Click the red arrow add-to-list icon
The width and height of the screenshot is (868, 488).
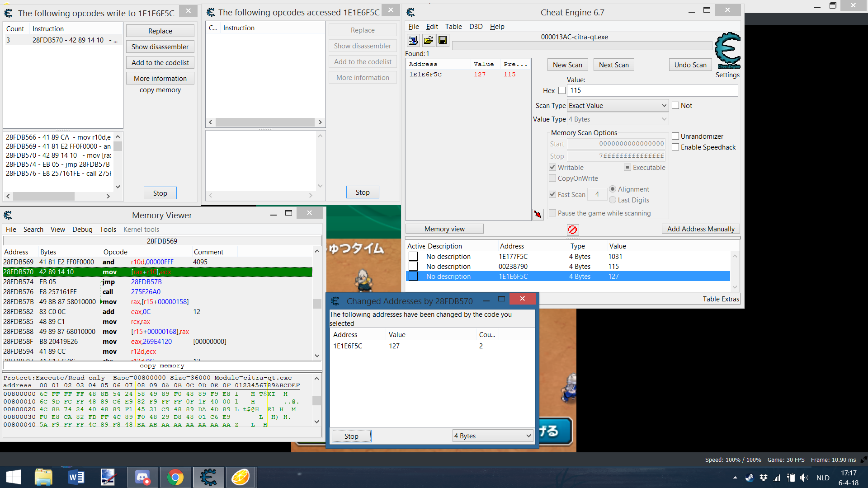[538, 214]
